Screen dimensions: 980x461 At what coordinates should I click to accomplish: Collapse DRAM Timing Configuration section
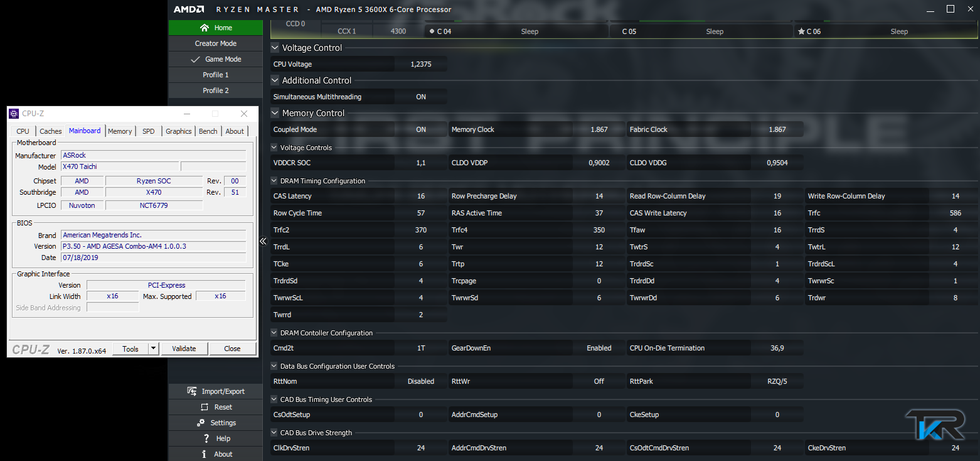pyautogui.click(x=274, y=181)
